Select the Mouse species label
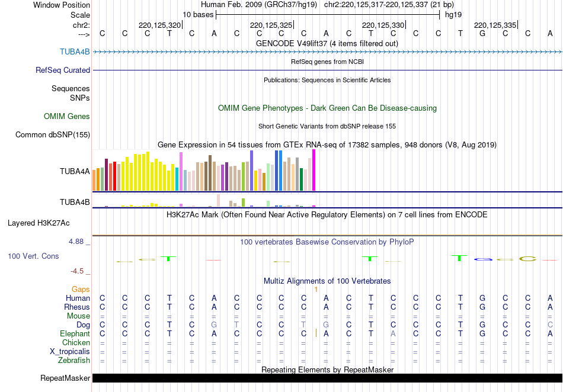 [x=78, y=316]
